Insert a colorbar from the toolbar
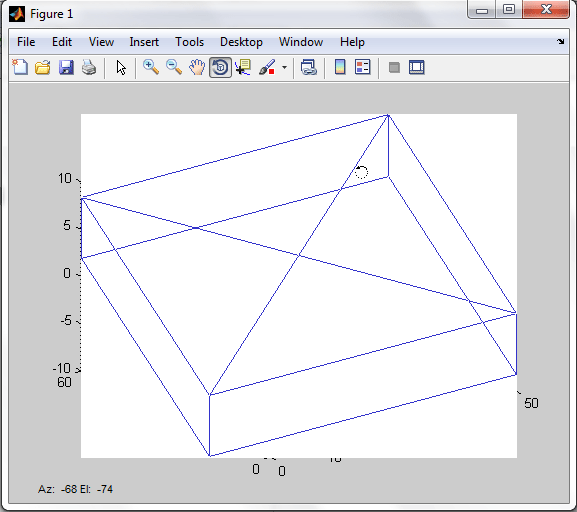Viewport: 577px width, 512px height. pos(340,67)
